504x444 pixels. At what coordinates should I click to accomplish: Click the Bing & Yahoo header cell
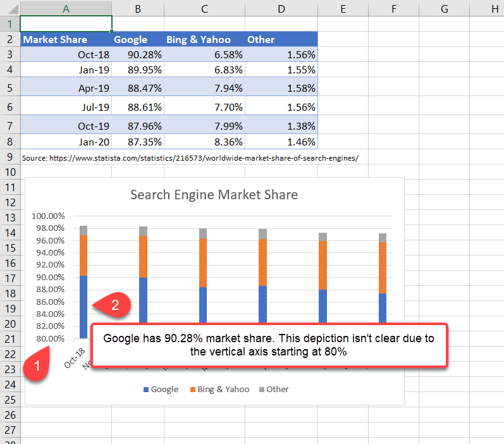[x=204, y=39]
